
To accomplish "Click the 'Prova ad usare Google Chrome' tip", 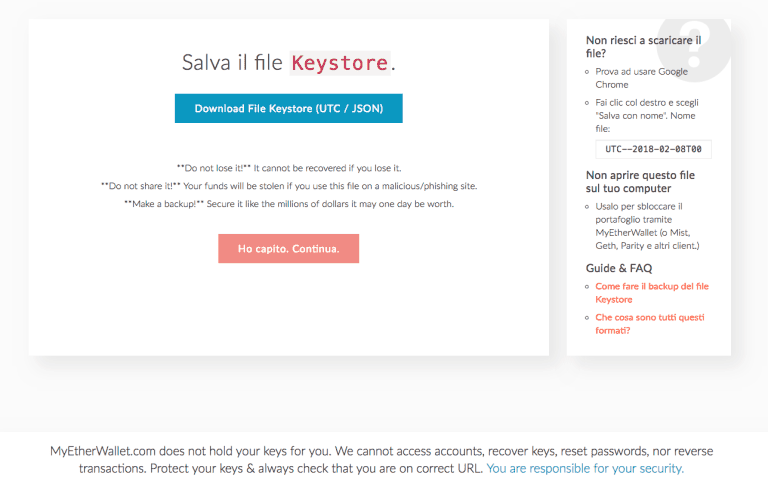I will 641,78.
